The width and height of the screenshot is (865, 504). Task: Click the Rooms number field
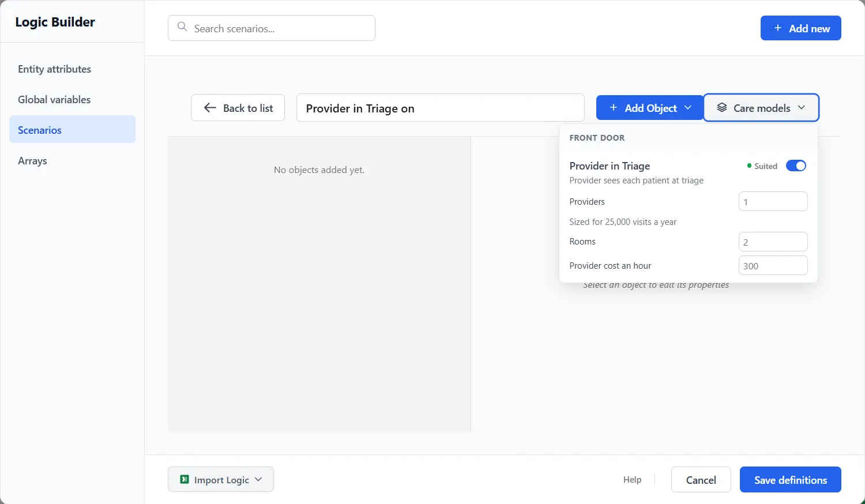773,242
